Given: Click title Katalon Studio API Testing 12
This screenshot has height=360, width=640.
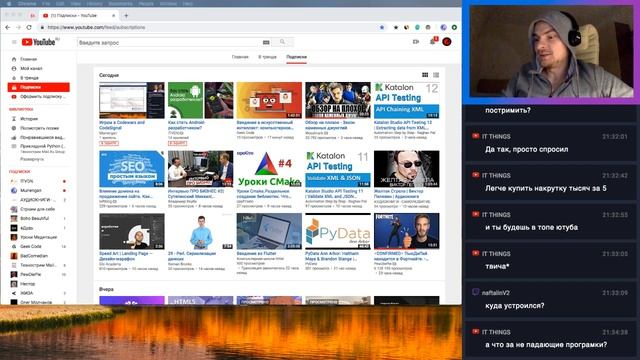Looking at the screenshot, I should tap(403, 125).
